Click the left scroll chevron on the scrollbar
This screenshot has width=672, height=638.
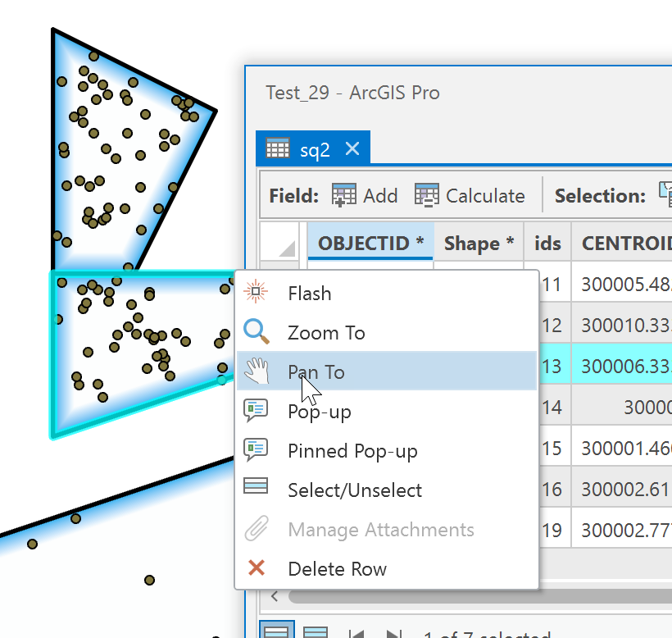click(273, 596)
